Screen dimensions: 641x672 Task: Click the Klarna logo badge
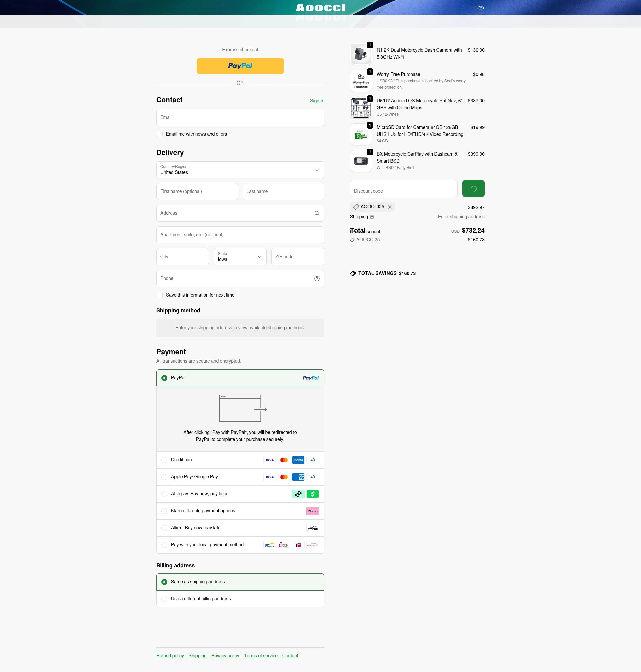coord(312,511)
